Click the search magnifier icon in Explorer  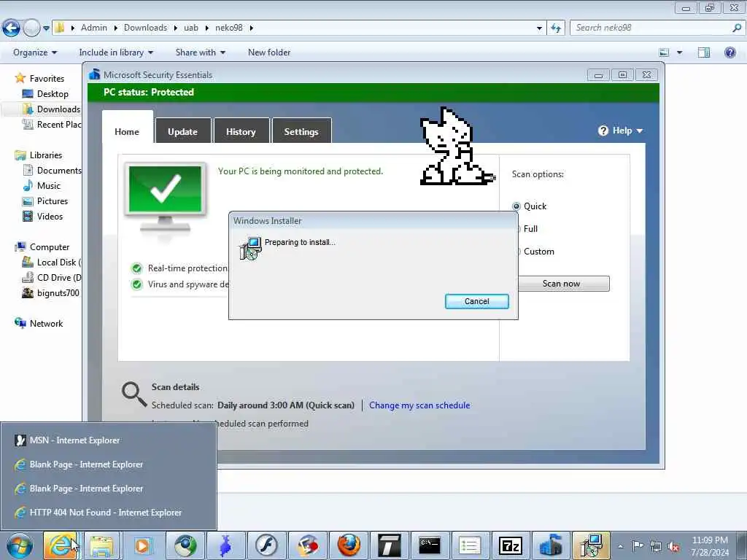click(737, 28)
